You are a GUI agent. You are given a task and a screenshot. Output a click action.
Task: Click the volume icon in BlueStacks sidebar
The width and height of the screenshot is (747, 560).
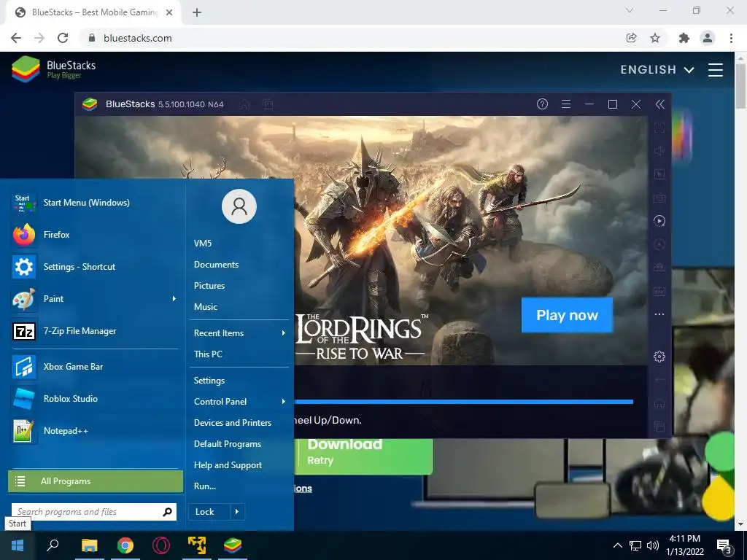659,151
